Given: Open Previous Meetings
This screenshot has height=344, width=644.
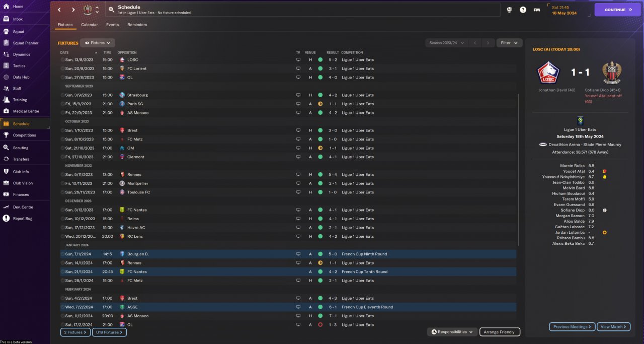Looking at the screenshot, I should pos(573,327).
